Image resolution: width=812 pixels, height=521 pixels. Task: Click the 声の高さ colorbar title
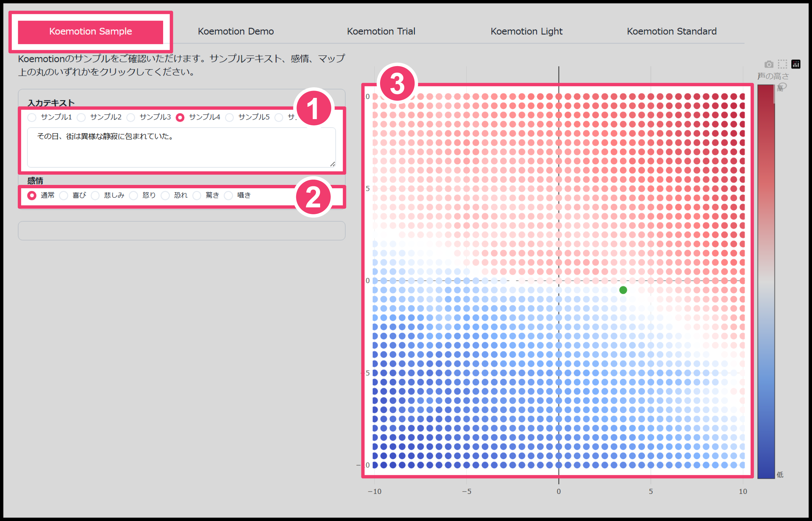pos(773,76)
